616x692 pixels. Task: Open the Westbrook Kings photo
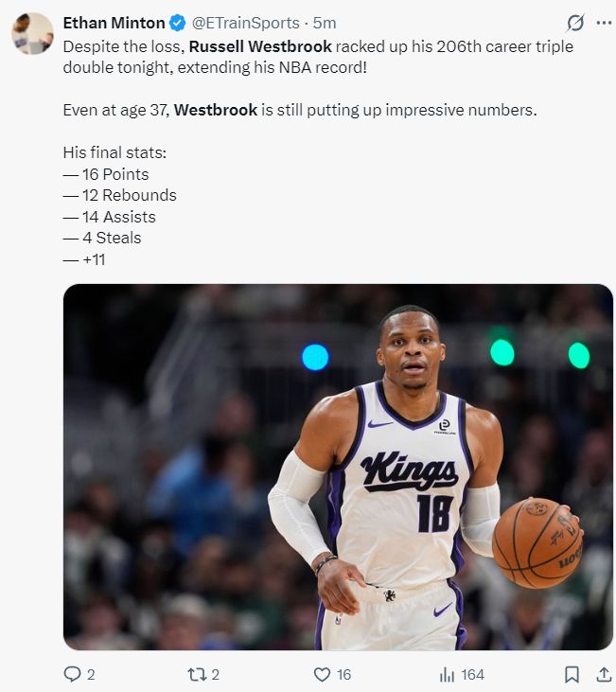[x=338, y=467]
